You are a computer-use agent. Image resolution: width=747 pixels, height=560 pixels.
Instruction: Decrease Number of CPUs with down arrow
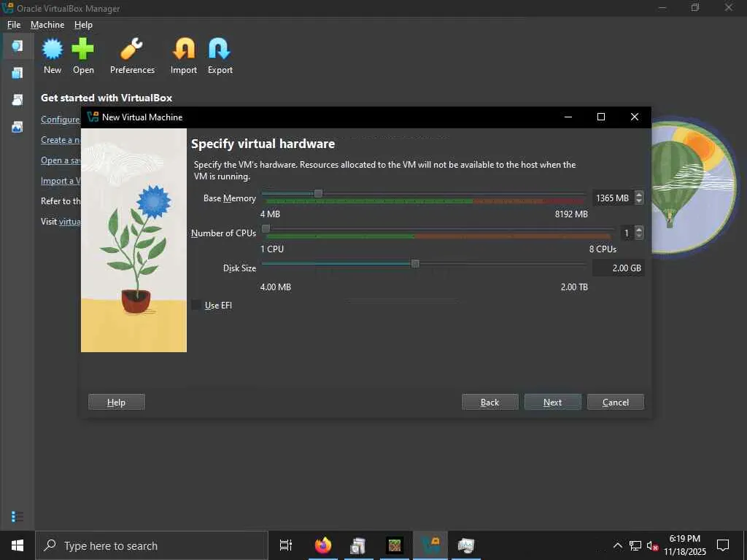(639, 236)
